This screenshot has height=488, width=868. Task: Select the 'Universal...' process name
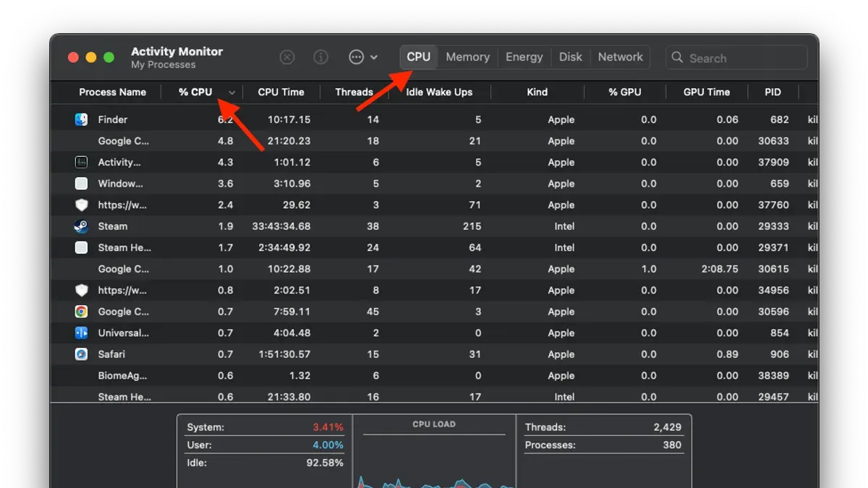tap(124, 333)
